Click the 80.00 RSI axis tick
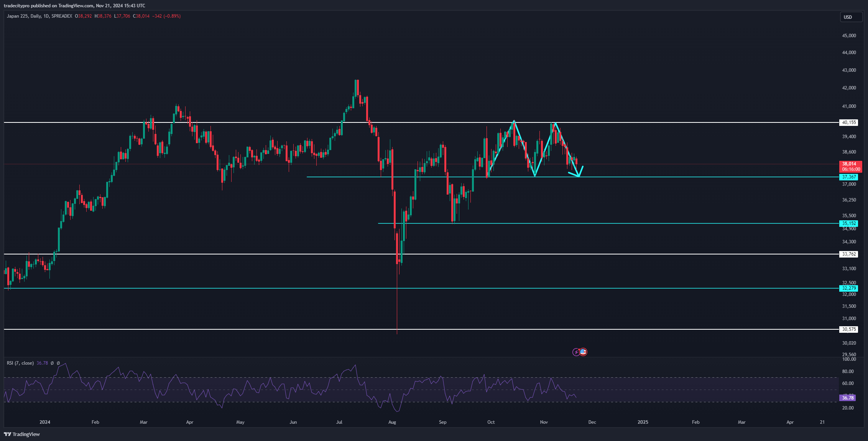Image resolution: width=868 pixels, height=441 pixels. click(848, 372)
